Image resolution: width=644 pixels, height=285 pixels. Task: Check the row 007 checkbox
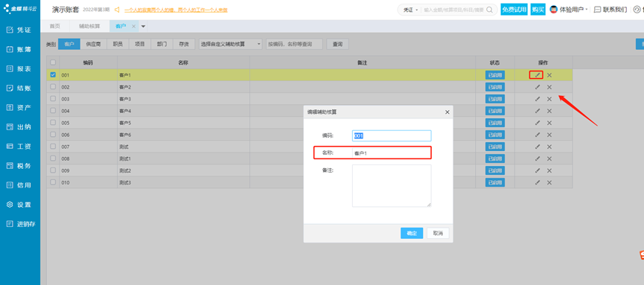[53, 146]
